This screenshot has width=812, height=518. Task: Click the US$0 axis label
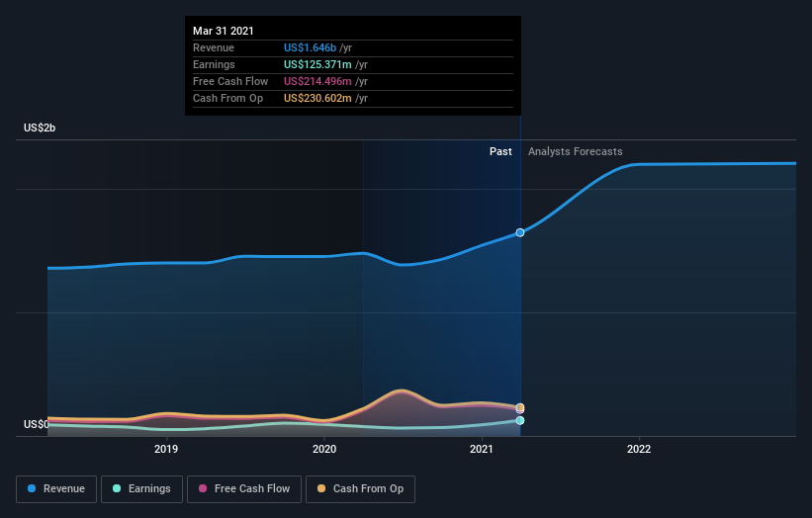pos(37,424)
